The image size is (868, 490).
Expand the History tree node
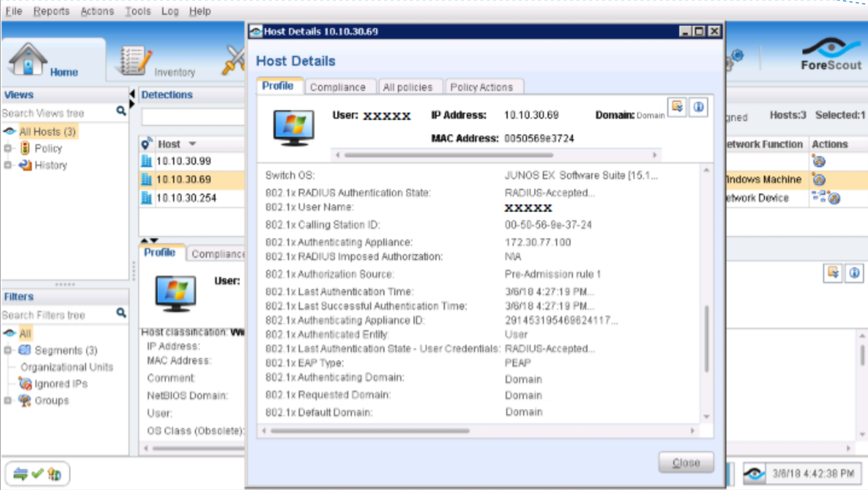coord(7,165)
